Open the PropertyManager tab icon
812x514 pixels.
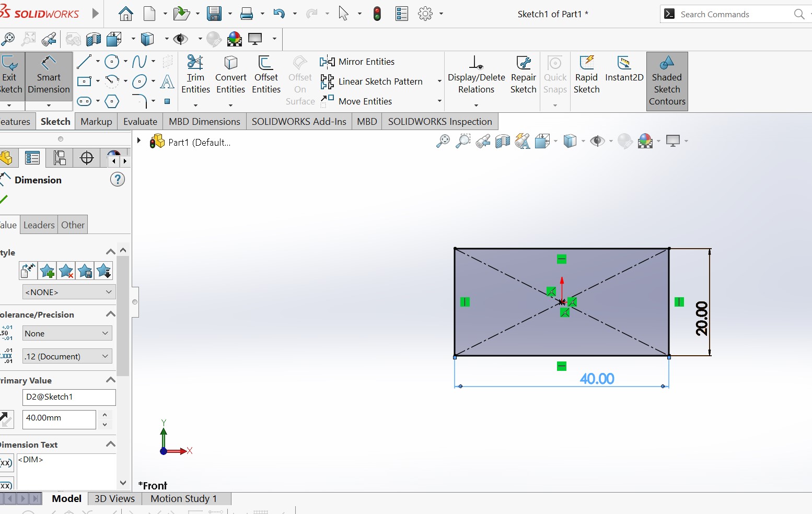32,158
